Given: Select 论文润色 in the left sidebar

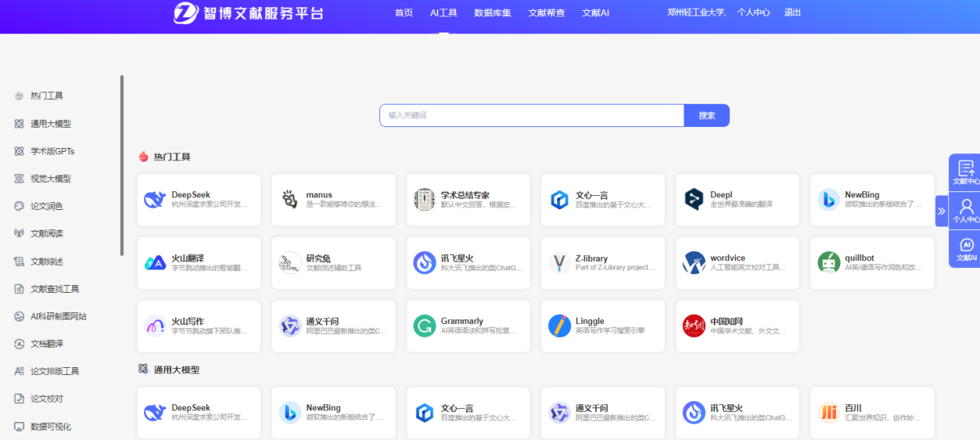Looking at the screenshot, I should 46,206.
